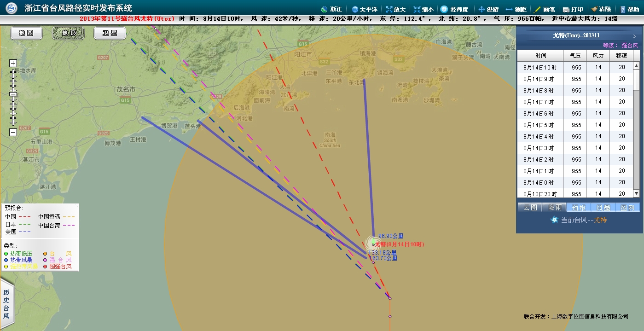
Task: Expand the 尤特(Utor) panel header arrow
Action: [634, 35]
